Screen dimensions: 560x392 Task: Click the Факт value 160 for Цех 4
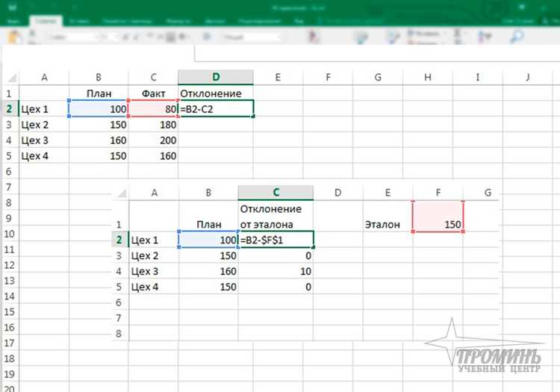click(x=153, y=156)
